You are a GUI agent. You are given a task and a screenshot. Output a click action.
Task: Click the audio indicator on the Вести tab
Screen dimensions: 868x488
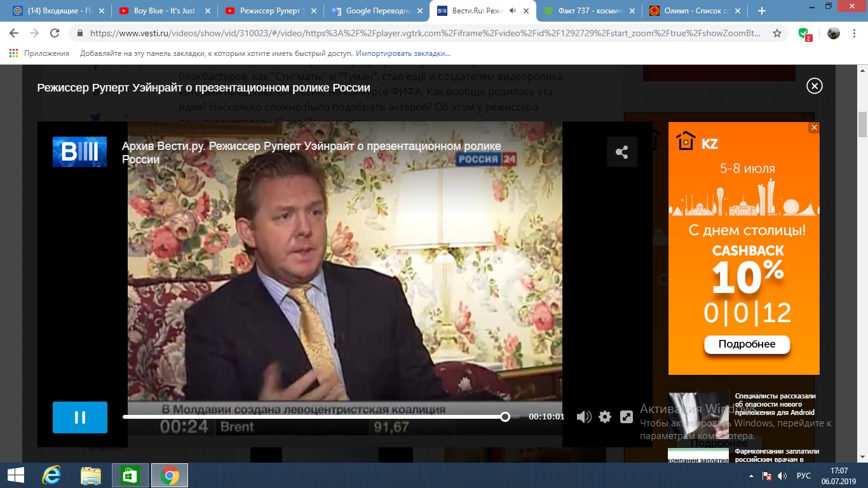click(513, 11)
